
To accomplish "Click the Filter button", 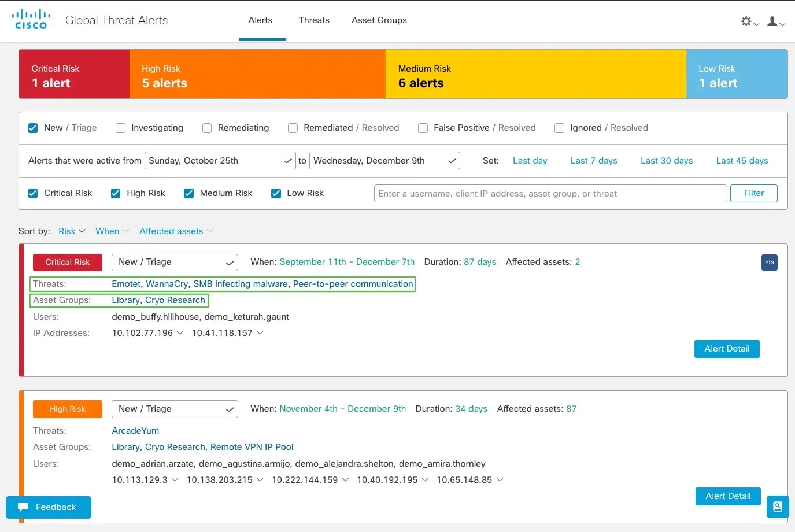I will [x=754, y=193].
